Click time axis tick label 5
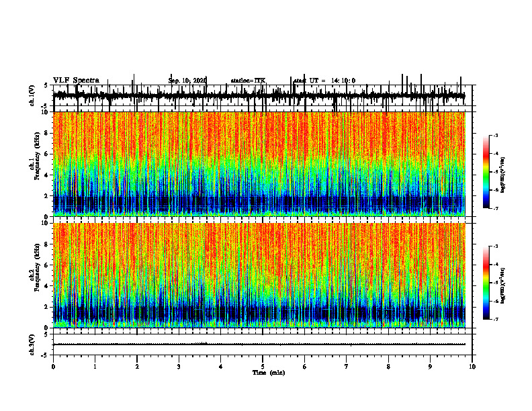Screen dimensions: 532x411 pyautogui.click(x=263, y=367)
